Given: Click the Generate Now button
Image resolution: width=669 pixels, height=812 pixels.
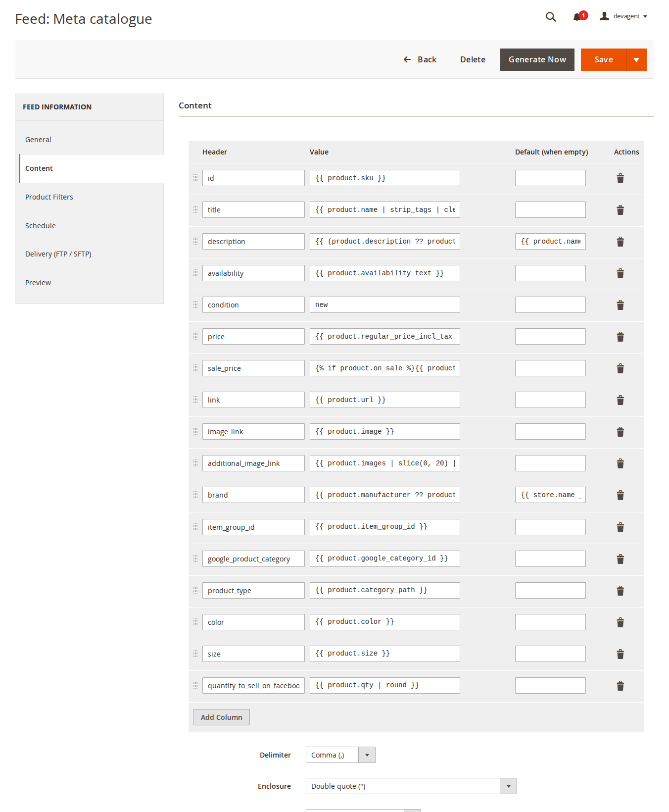Looking at the screenshot, I should tap(537, 59).
